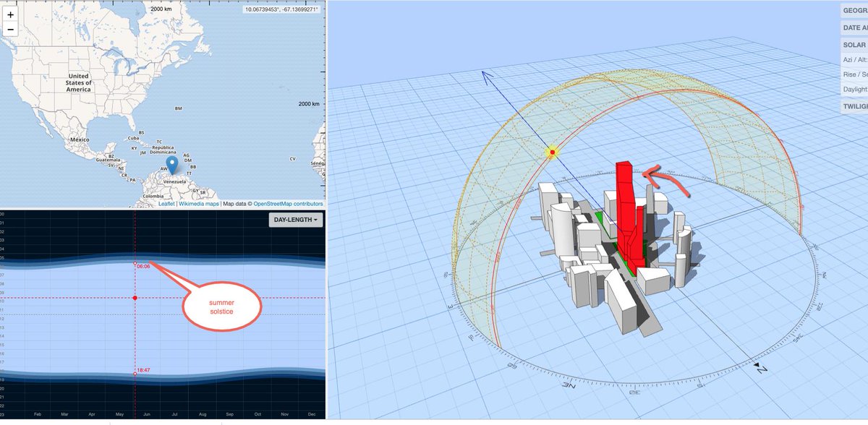Click the Feb label on chart month axis
Image resolution: width=868 pixels, height=425 pixels.
[x=38, y=414]
